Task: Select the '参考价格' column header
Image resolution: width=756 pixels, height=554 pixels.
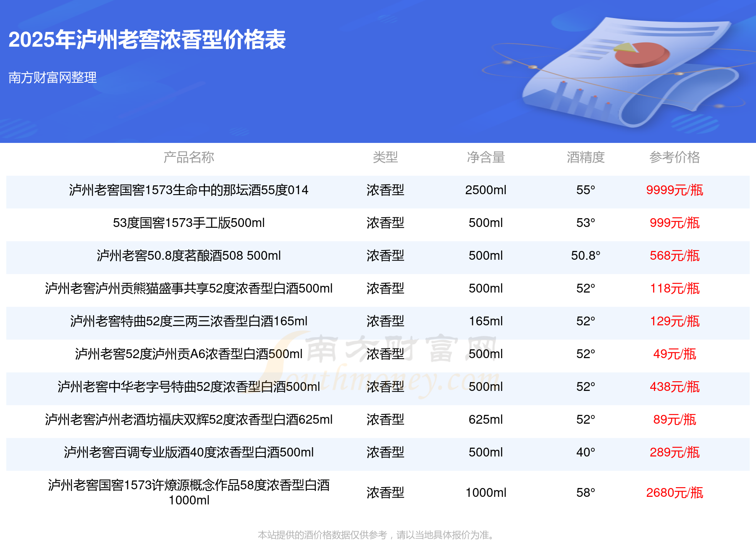Action: 675,157
